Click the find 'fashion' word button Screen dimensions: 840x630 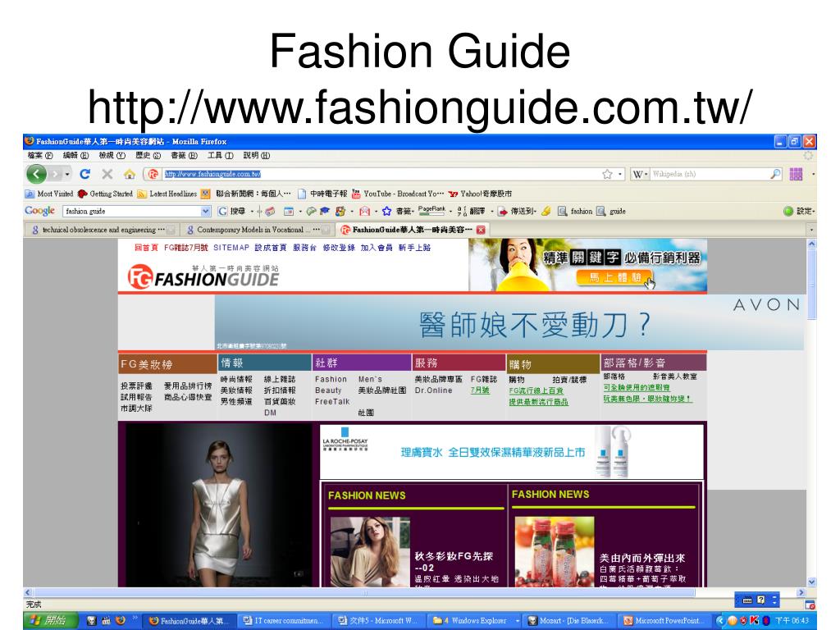(x=575, y=211)
